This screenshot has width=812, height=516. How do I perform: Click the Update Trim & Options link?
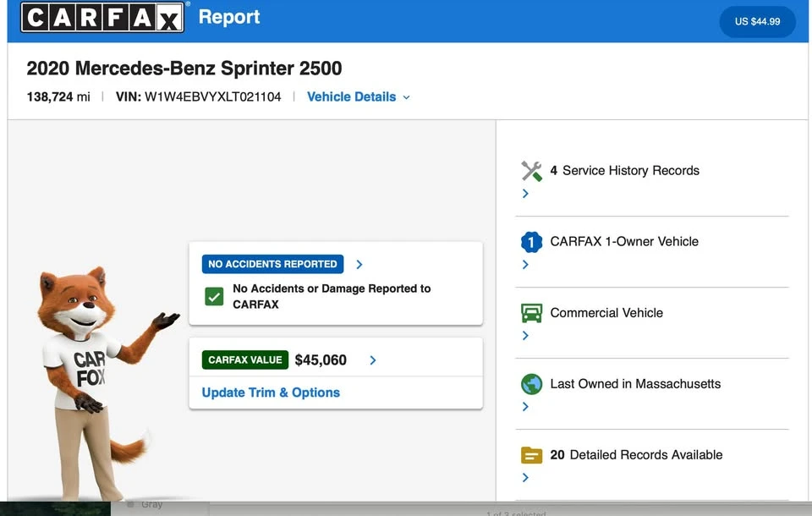271,392
